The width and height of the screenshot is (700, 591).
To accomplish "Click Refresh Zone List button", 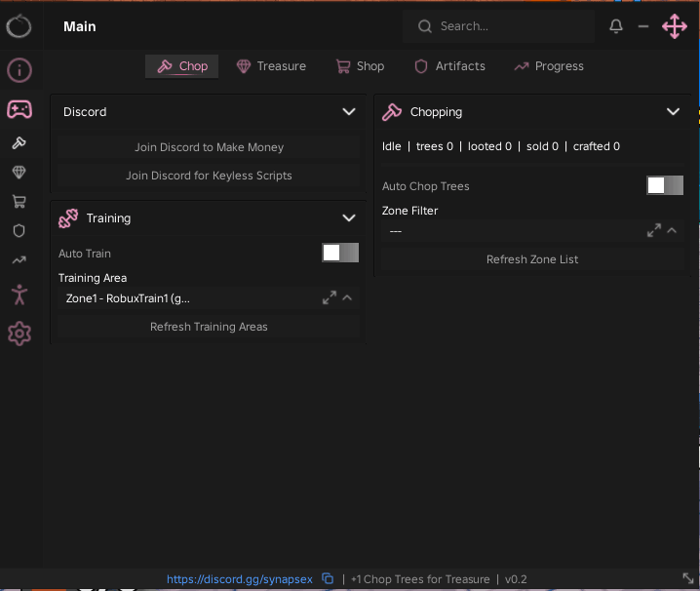I will point(532,259).
